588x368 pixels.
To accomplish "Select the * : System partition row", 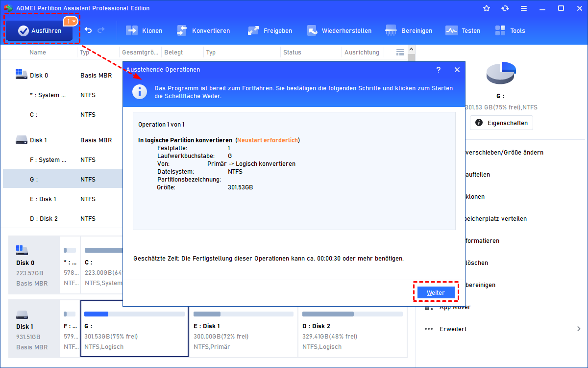I will [x=63, y=95].
